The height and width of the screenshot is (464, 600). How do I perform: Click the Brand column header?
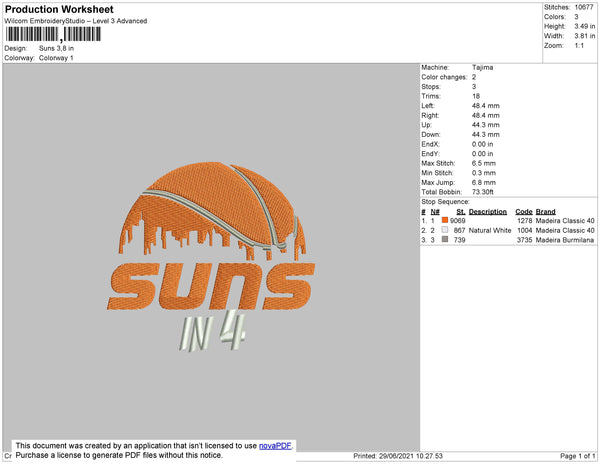click(545, 212)
